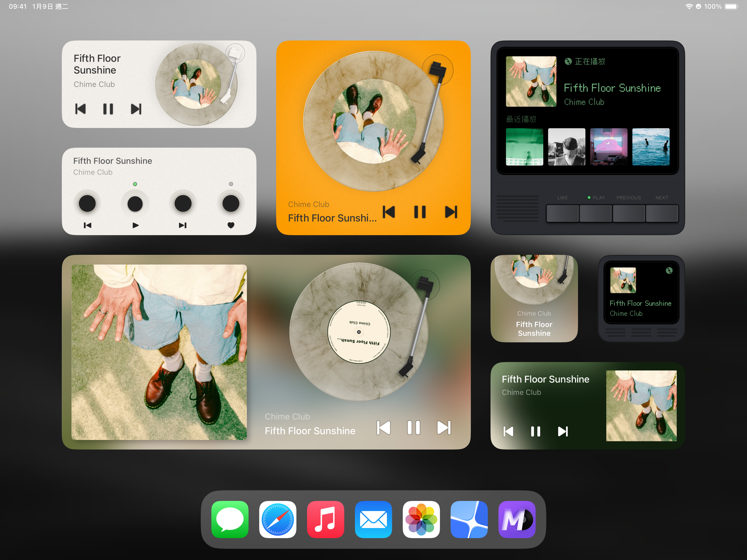This screenshot has height=560, width=747.
Task: Click album cover in small retro screen widget
Action: (623, 280)
